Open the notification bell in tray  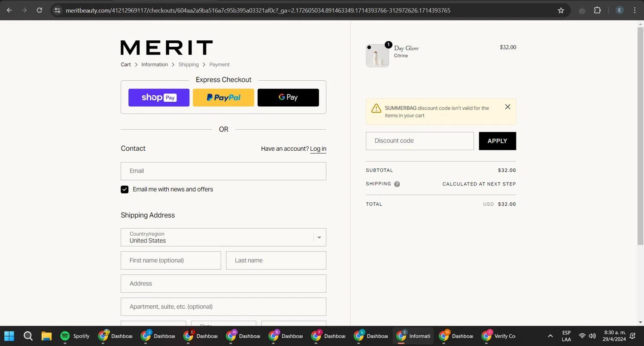tap(632, 336)
